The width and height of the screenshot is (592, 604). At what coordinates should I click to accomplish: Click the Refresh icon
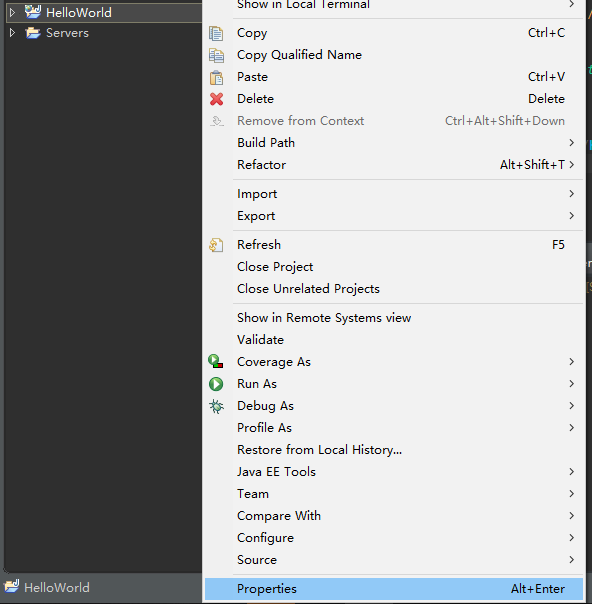coord(216,245)
